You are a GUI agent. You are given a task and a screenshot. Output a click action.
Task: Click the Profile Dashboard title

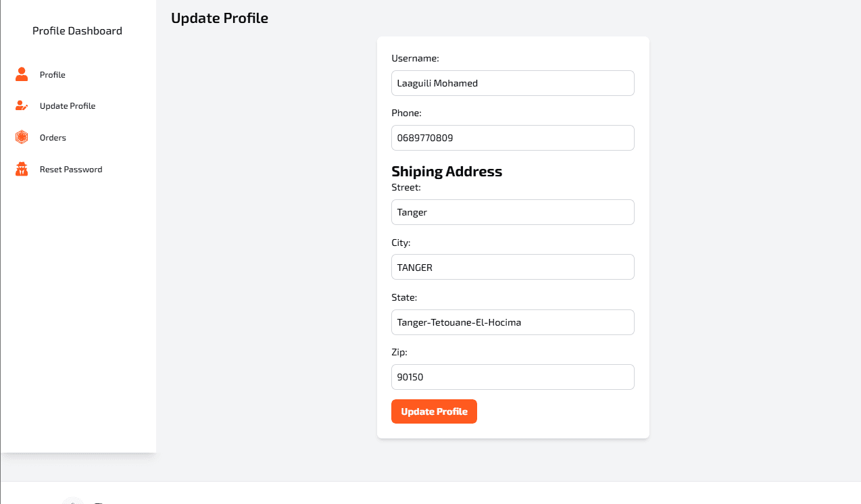point(77,30)
